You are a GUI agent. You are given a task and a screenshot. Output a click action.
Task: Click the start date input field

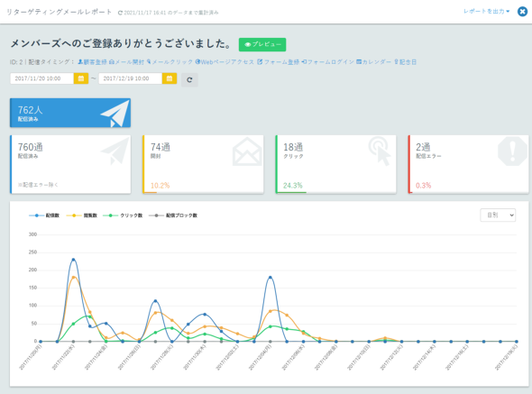(x=41, y=78)
